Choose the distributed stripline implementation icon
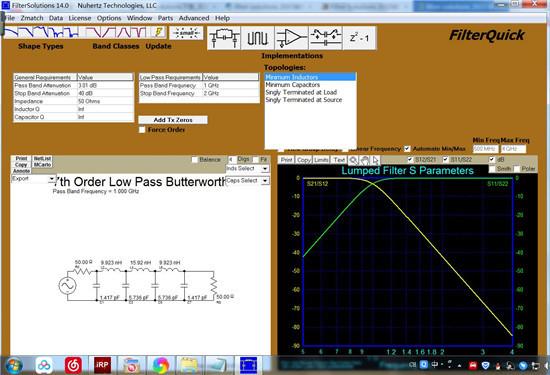The height and width of the screenshot is (375, 550). click(257, 38)
